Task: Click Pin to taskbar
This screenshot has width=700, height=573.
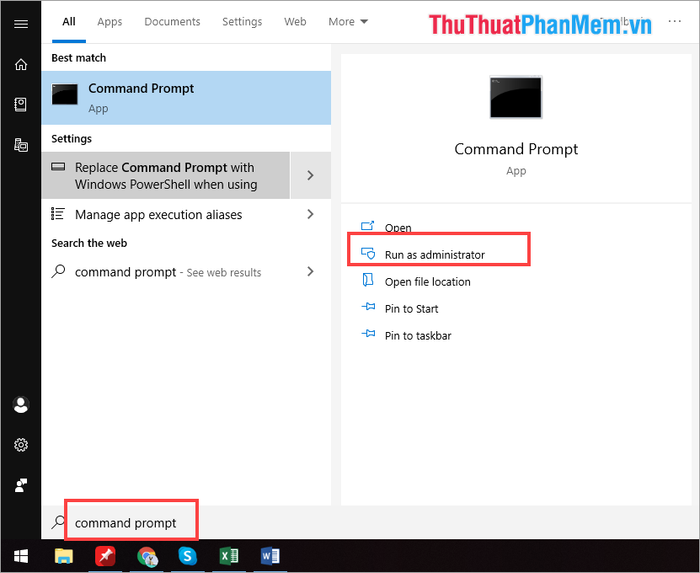Action: pyautogui.click(x=418, y=335)
